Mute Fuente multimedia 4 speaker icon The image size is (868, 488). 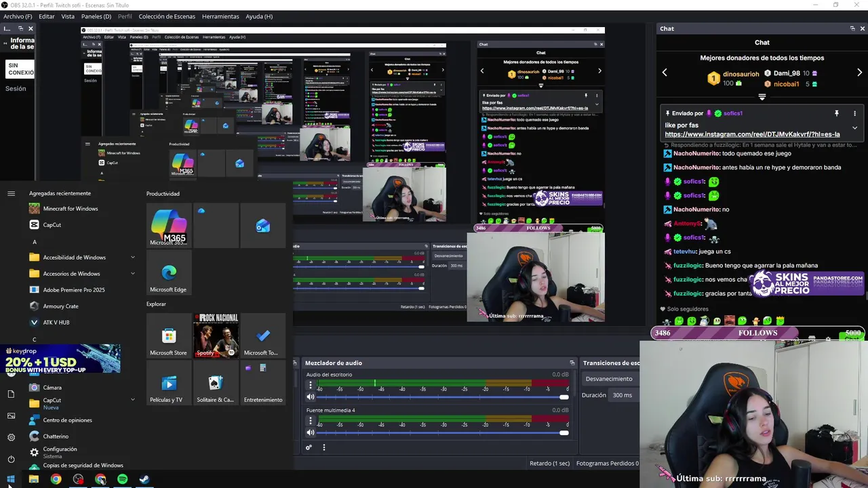(x=311, y=432)
